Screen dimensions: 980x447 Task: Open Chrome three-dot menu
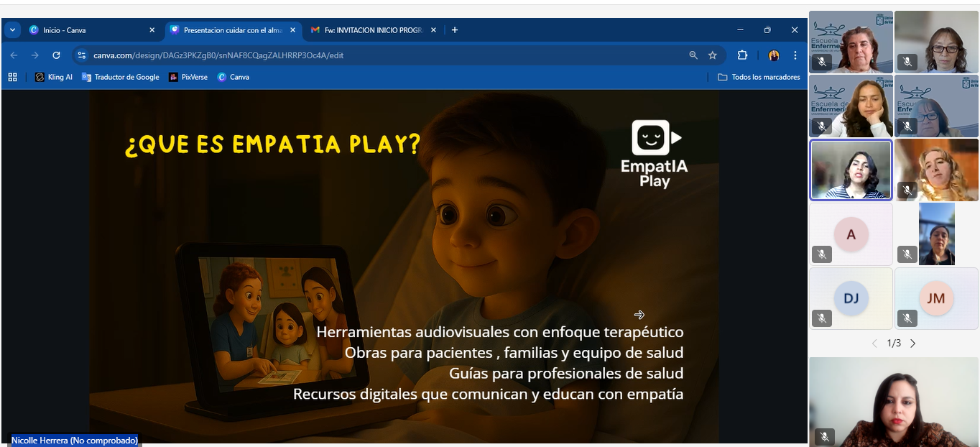pos(795,55)
